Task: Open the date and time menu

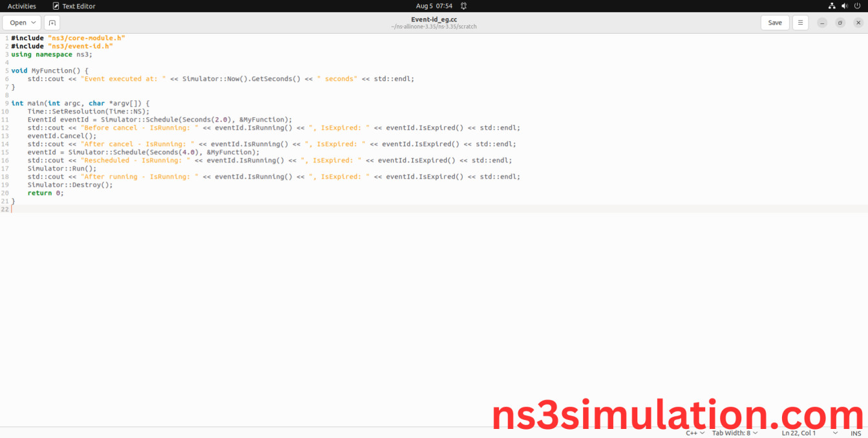Action: coord(434,6)
